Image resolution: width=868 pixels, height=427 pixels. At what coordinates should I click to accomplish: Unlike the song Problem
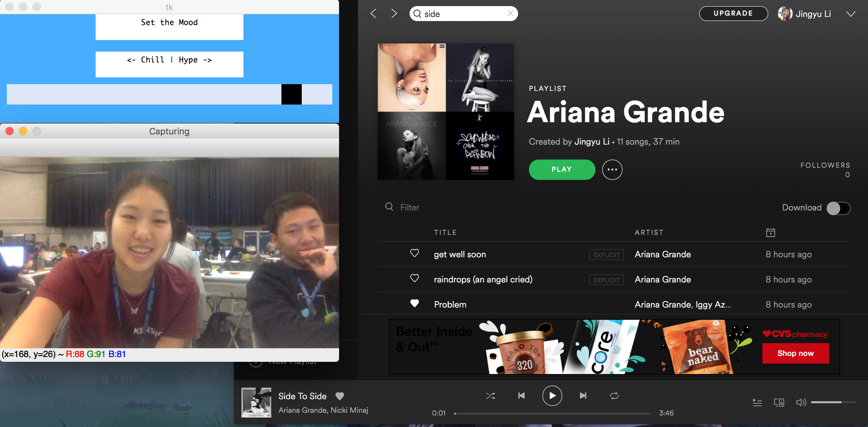pos(414,303)
